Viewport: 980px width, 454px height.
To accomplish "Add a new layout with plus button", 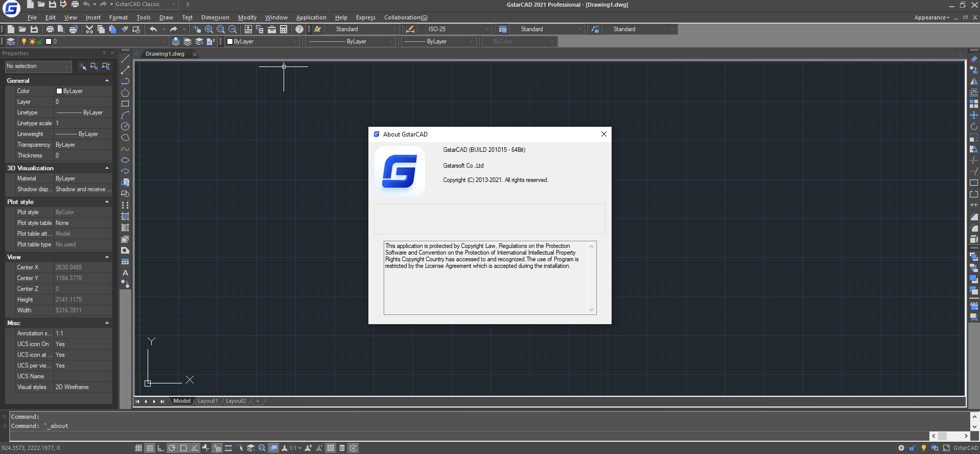I will [258, 401].
